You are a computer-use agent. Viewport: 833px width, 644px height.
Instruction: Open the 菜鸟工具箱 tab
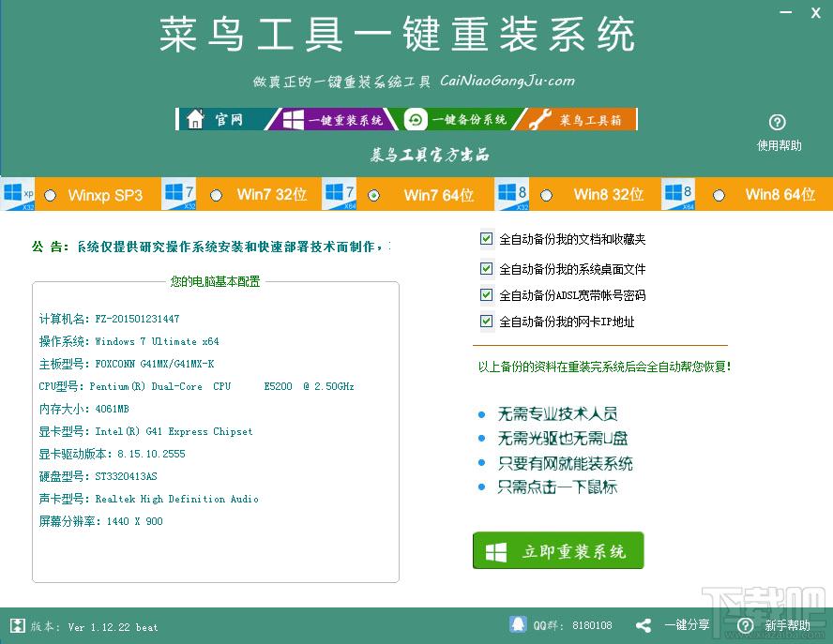(x=576, y=119)
